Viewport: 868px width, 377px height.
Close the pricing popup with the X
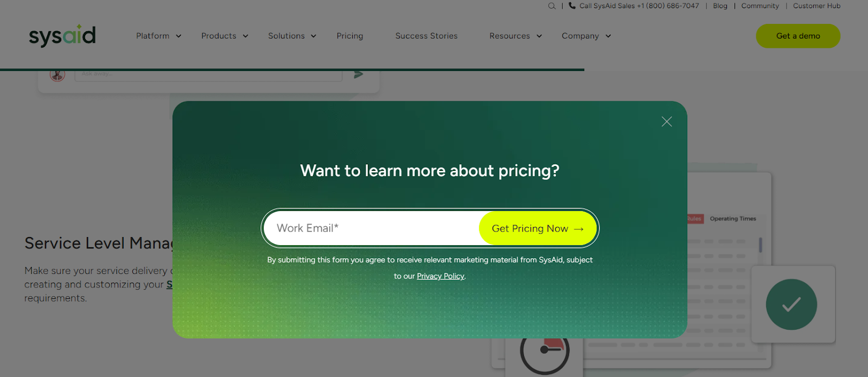[667, 122]
